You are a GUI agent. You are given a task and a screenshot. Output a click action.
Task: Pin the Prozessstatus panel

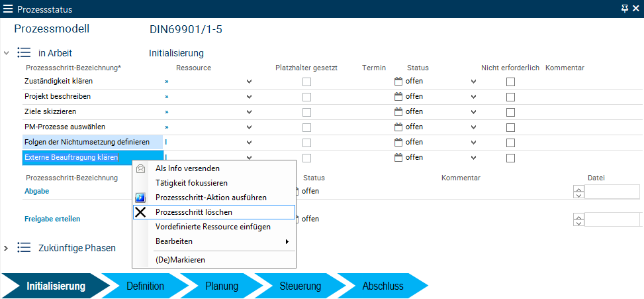point(625,8)
